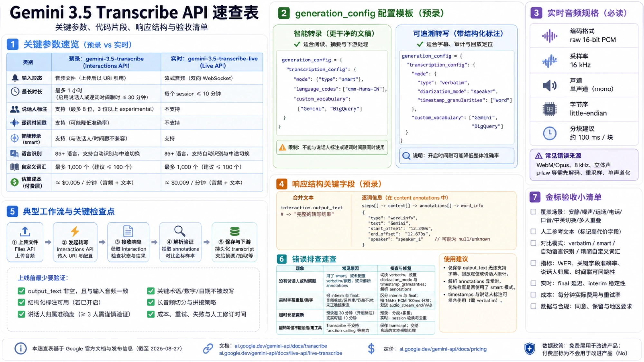Check the 数据与合规 checkbox
Viewport: 644px width, 362px height.
pos(534,306)
